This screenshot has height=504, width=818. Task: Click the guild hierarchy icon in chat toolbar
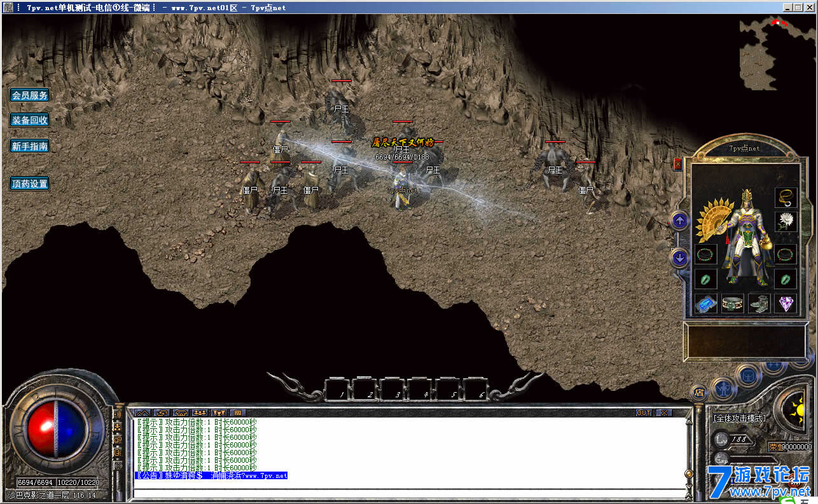click(219, 413)
